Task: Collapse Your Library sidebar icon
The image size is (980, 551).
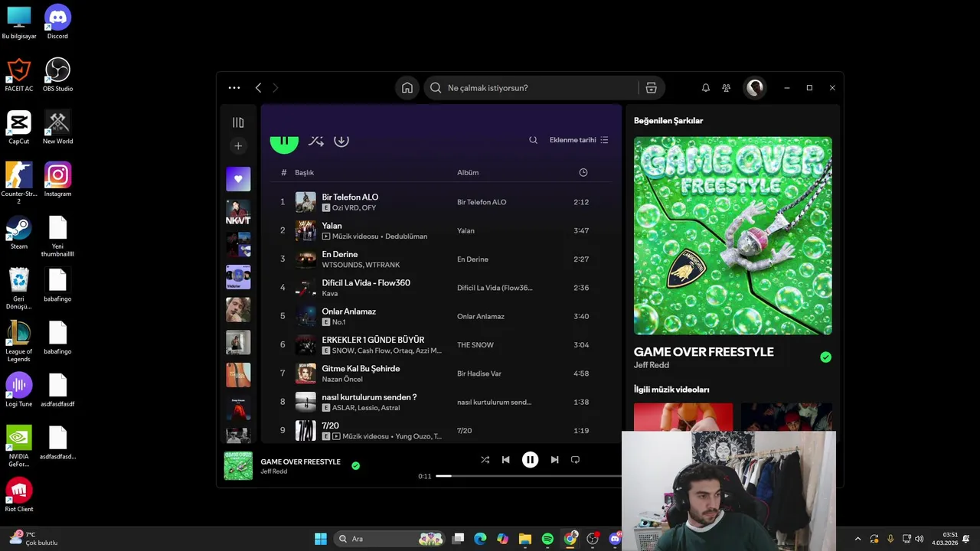Action: tap(238, 122)
